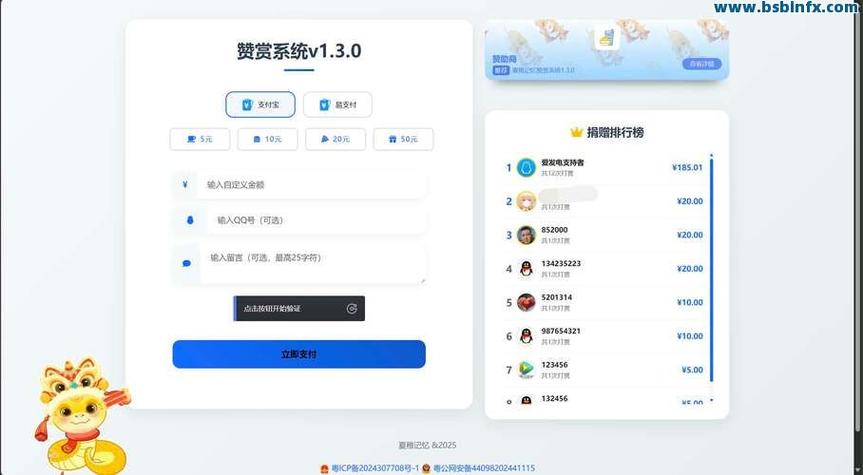Image resolution: width=863 pixels, height=475 pixels.
Task: Focus the message textarea (留言)
Action: (x=313, y=264)
